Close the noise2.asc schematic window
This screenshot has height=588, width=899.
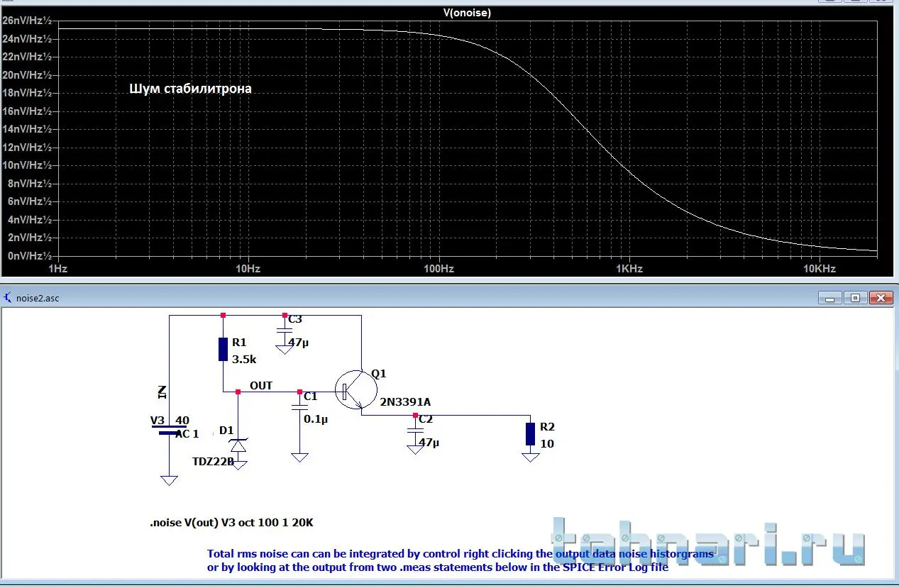click(881, 298)
